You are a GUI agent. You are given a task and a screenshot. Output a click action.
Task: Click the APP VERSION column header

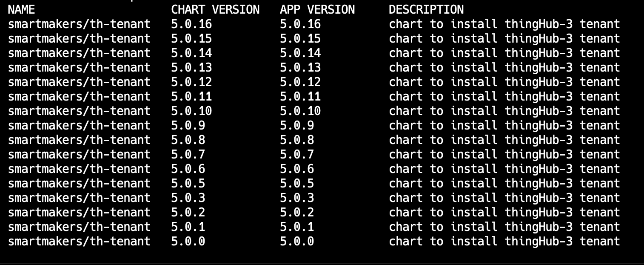click(x=317, y=9)
